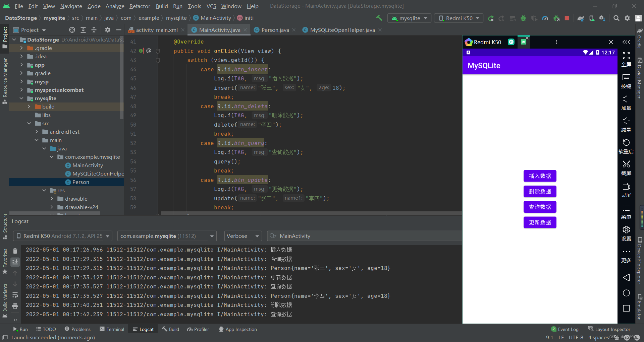The width and height of the screenshot is (644, 342).
Task: Switch to Person.java tab
Action: coord(275,30)
